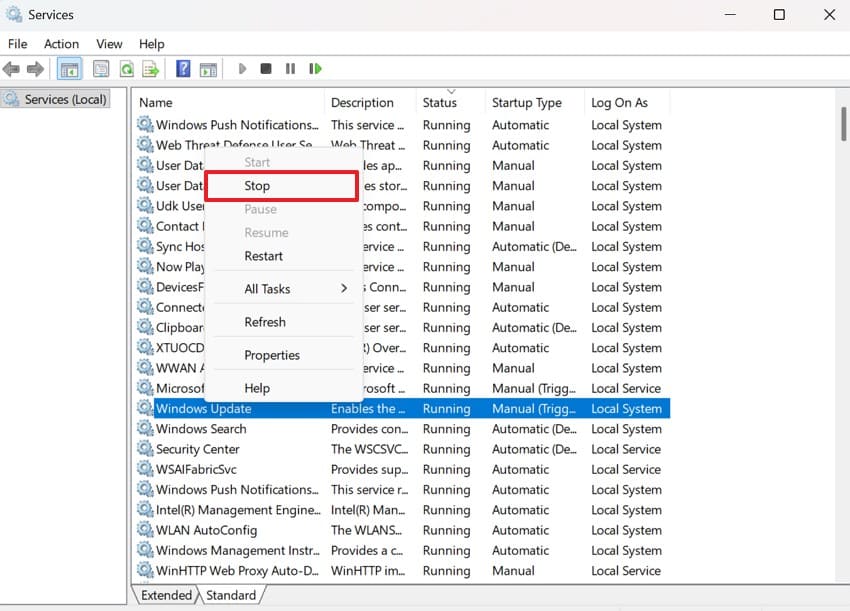Click the vertical scrollbar thumb of the service list

(843, 124)
